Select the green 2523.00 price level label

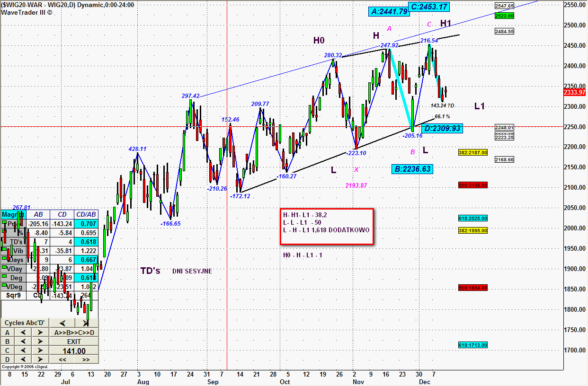504,16
